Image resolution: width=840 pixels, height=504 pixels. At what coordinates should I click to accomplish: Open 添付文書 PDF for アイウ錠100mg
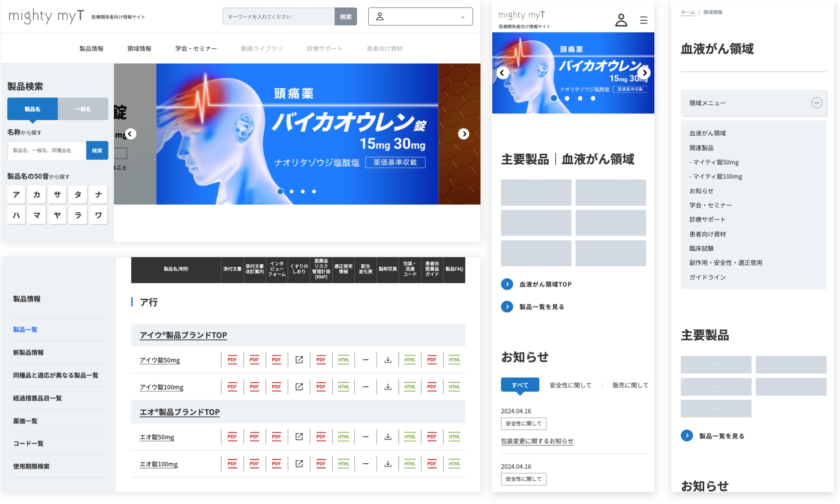pyautogui.click(x=232, y=387)
